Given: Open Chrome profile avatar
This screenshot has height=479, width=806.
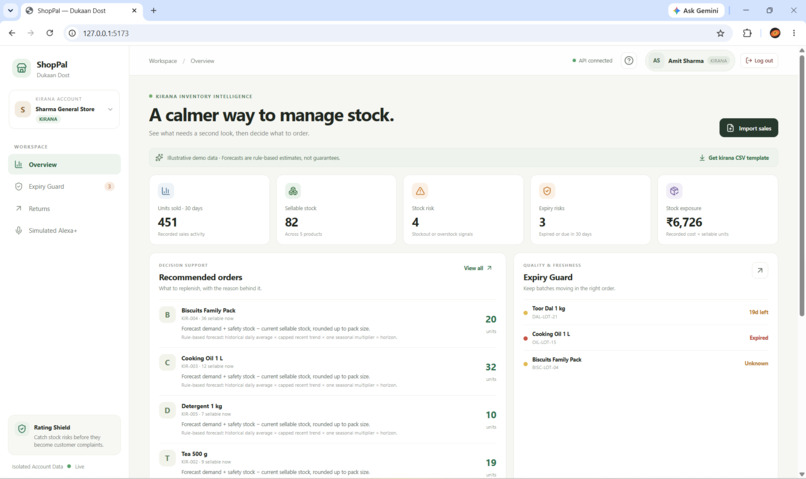Looking at the screenshot, I should (x=775, y=33).
